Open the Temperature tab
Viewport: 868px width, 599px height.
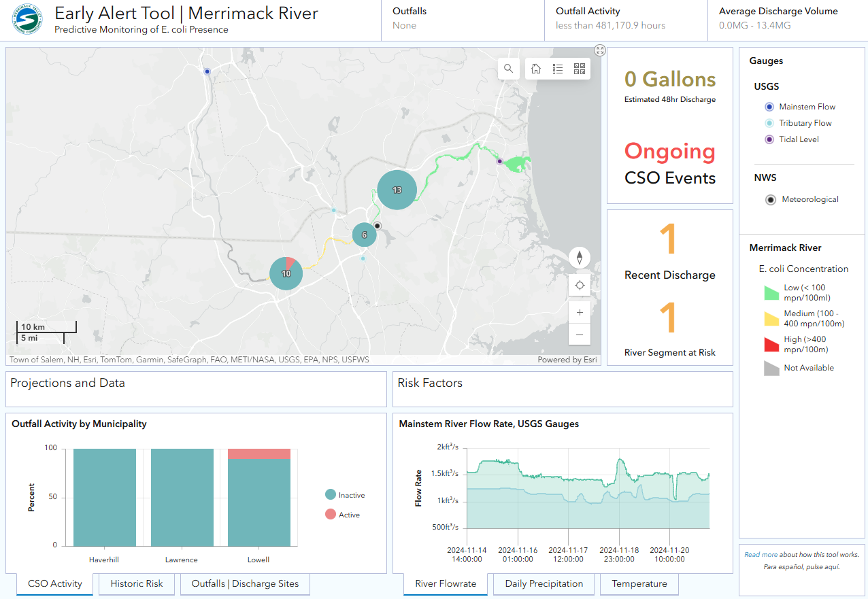639,583
